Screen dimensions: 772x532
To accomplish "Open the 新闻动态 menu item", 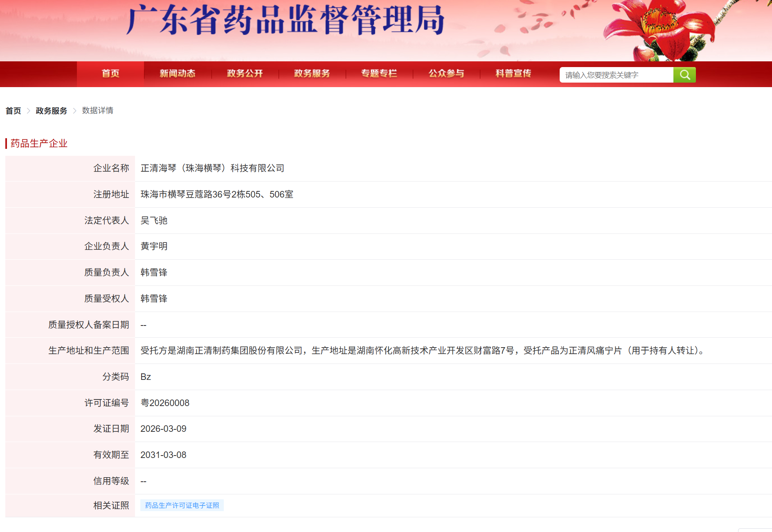I will click(177, 74).
